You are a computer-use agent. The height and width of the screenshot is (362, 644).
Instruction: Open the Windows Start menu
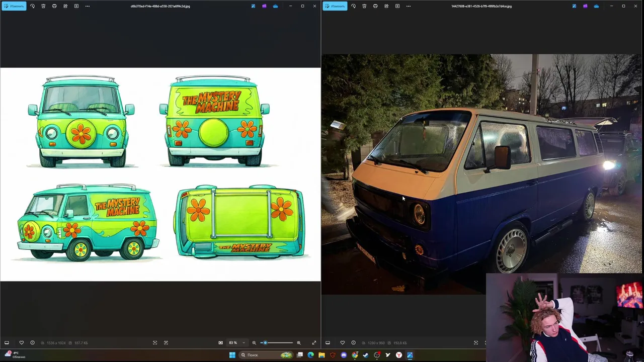point(232,355)
